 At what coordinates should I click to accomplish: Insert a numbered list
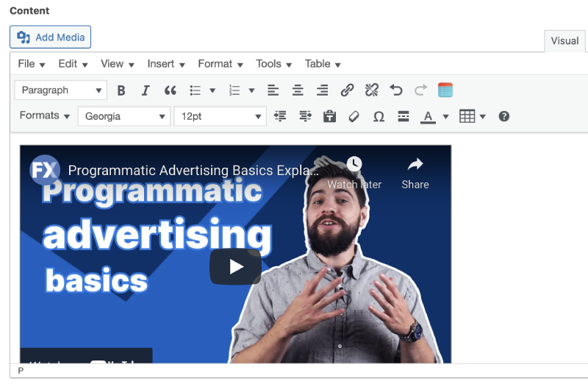234,90
